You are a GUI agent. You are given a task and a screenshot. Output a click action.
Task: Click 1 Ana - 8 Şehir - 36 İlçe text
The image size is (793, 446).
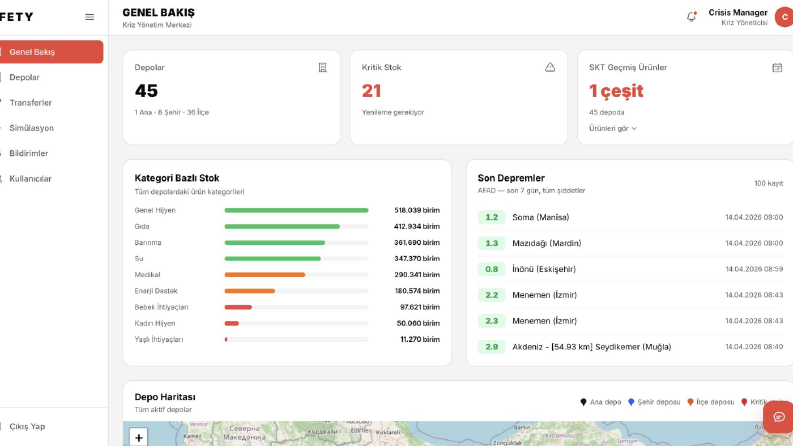(171, 112)
